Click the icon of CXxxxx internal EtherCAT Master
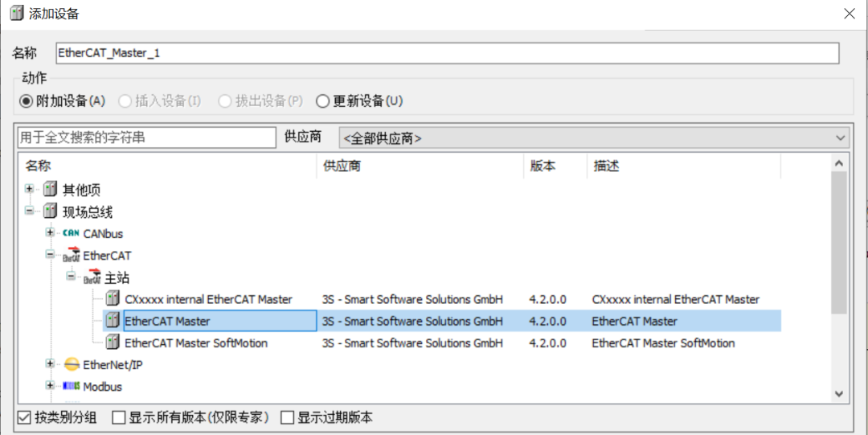Image resolution: width=868 pixels, height=435 pixels. [x=113, y=299]
